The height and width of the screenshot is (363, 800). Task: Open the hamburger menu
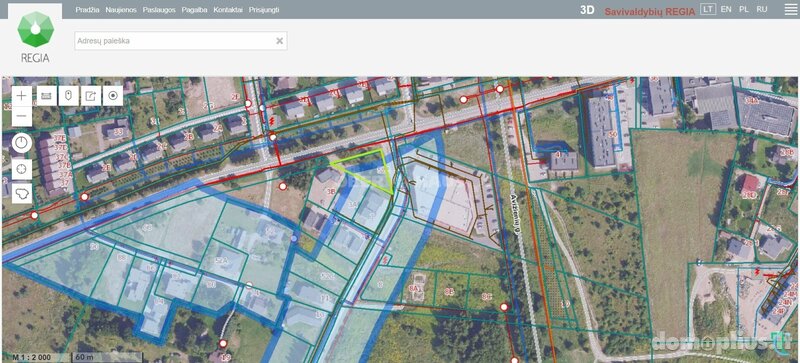pyautogui.click(x=790, y=9)
